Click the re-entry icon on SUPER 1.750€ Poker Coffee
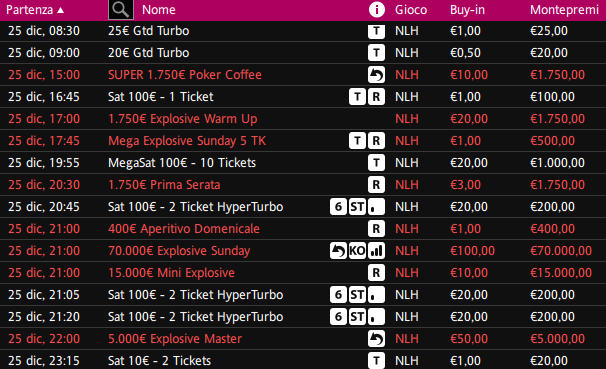Viewport: 606px width, 369px height. [x=376, y=75]
